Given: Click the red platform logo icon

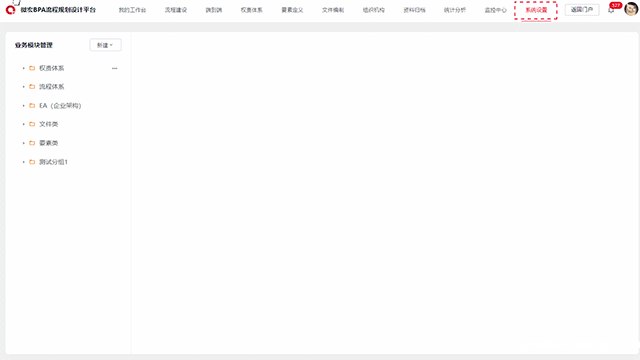Looking at the screenshot, I should tap(10, 10).
